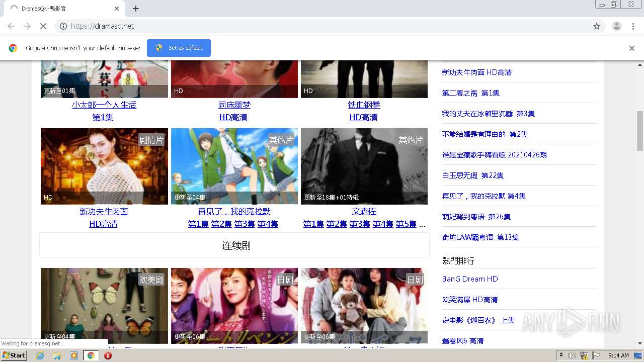Open 鲨卷风6 高清 ranking link
The image size is (644, 362).
click(463, 341)
